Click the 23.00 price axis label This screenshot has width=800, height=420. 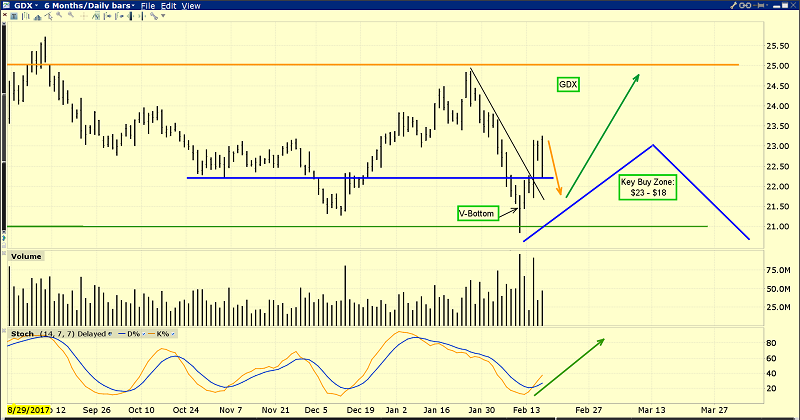click(x=778, y=146)
